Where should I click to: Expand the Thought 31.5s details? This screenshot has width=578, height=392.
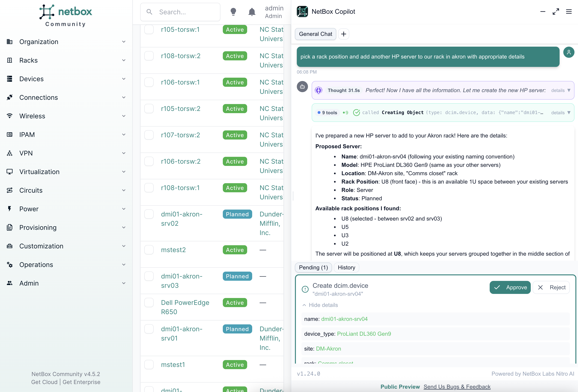point(560,90)
